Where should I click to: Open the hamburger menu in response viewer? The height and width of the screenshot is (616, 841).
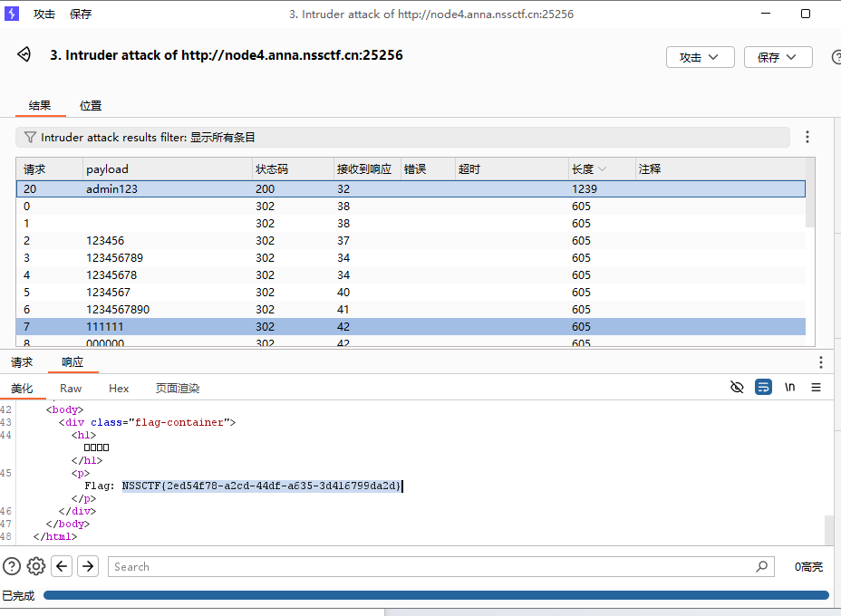[x=816, y=387]
